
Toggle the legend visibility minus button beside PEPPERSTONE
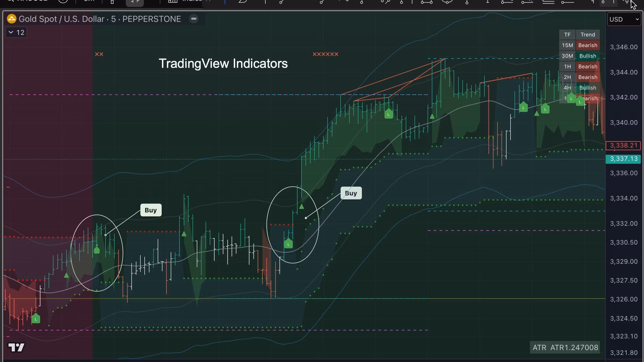point(194,19)
